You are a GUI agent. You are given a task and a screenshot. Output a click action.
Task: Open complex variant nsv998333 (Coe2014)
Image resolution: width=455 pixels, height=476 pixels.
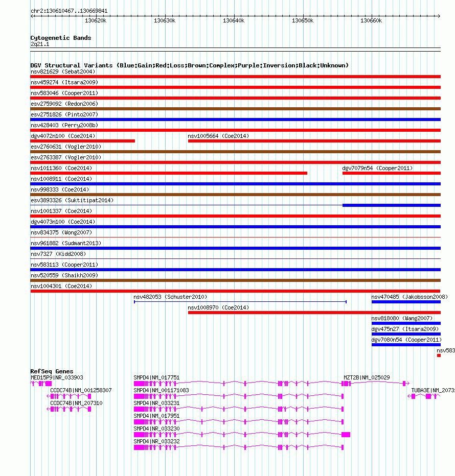[236, 195]
